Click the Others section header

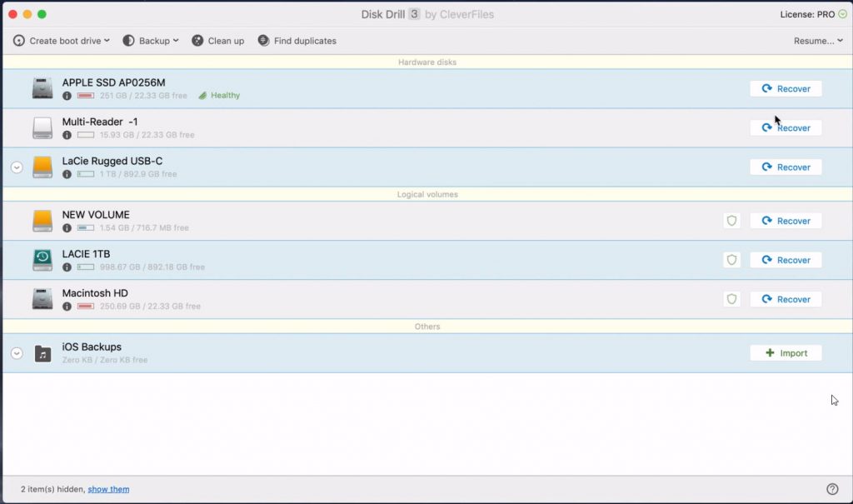pyautogui.click(x=427, y=327)
